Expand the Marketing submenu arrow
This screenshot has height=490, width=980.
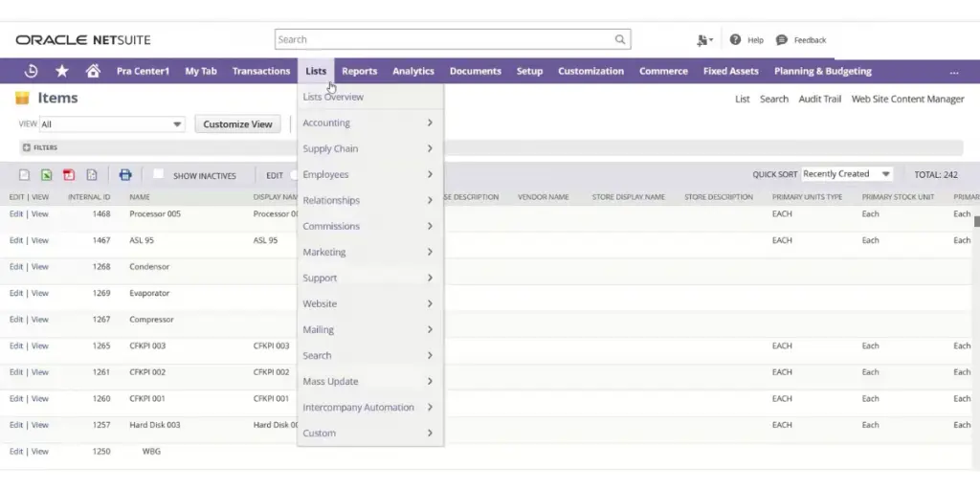pyautogui.click(x=430, y=252)
